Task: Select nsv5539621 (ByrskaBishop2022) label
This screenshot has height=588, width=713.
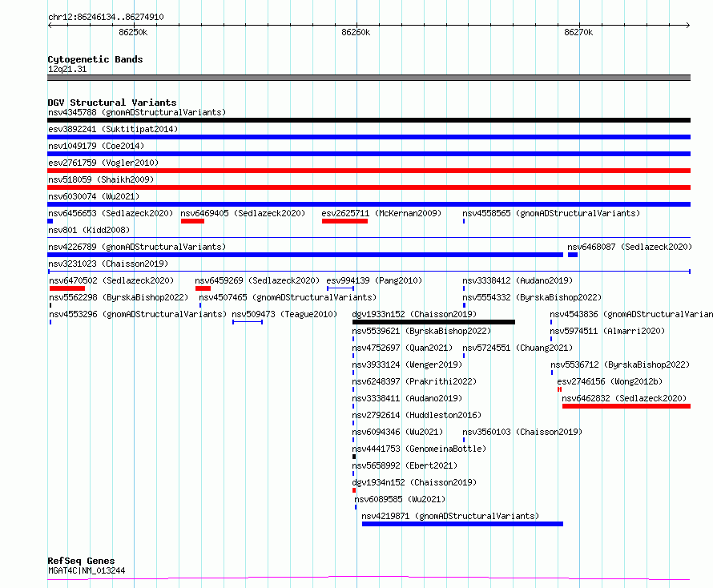Action: (x=421, y=331)
